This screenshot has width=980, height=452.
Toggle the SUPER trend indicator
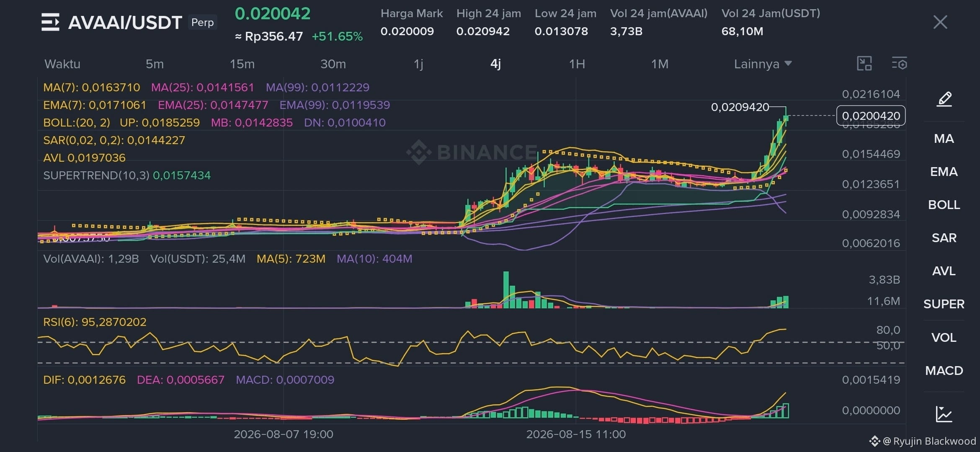click(944, 304)
